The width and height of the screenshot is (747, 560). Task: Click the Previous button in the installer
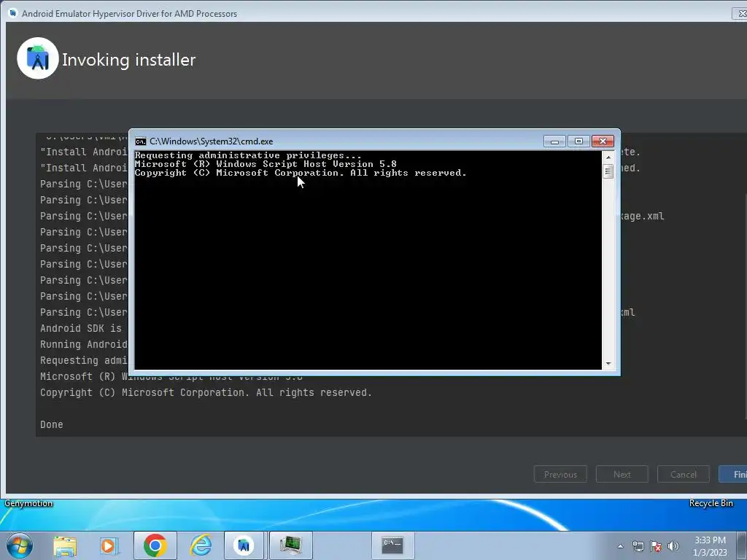pos(560,474)
